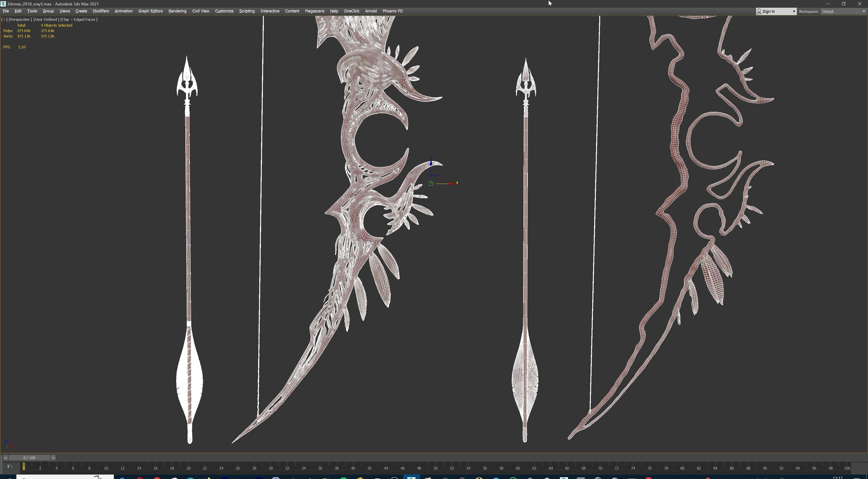Click the 3ds Max application icon in title bar
Image resolution: width=868 pixels, height=479 pixels.
pos(3,4)
